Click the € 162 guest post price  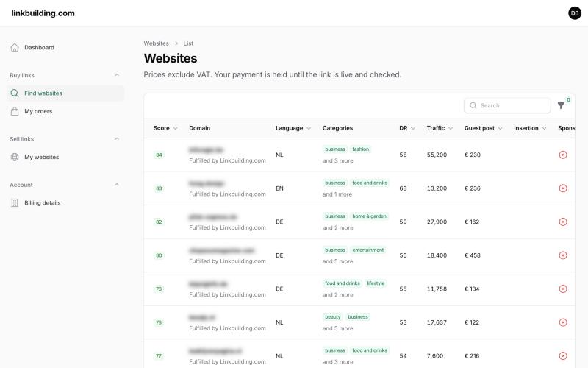tap(472, 222)
